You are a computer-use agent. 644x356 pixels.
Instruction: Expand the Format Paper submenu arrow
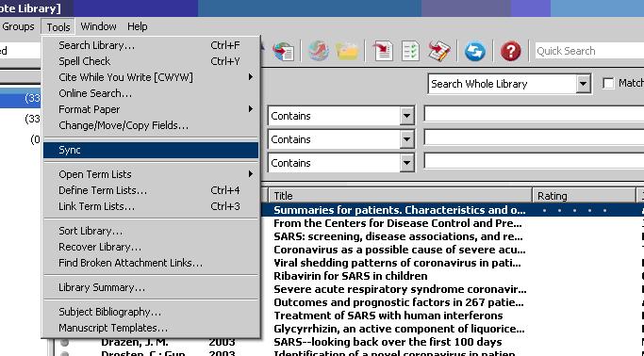(251, 109)
